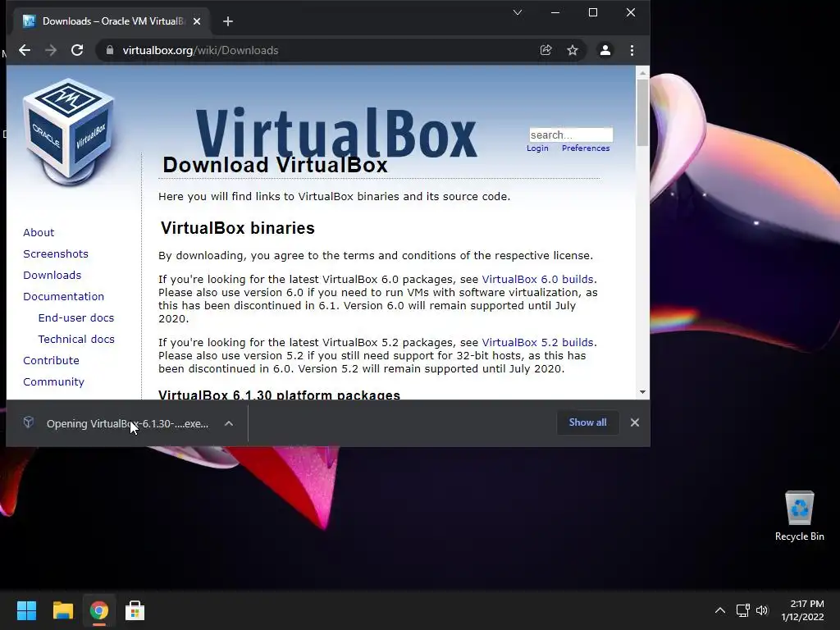This screenshot has height=630, width=840.
Task: Open the Windows Start menu
Action: [26, 610]
